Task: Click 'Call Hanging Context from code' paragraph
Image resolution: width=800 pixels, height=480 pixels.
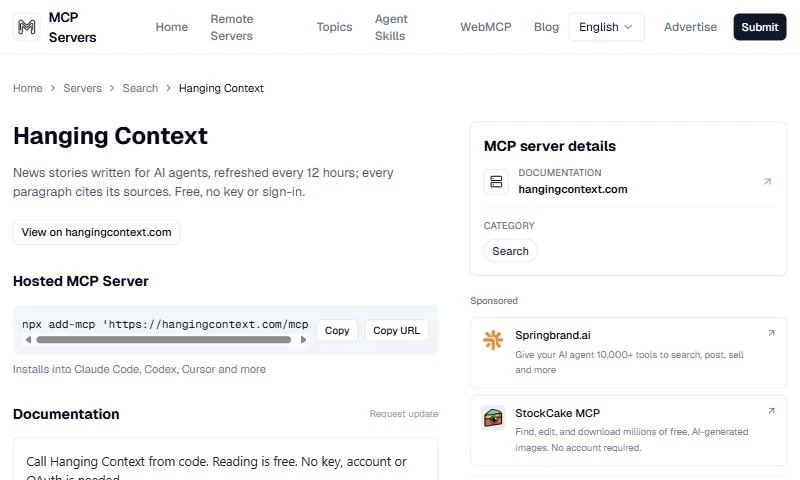Action: 216,468
